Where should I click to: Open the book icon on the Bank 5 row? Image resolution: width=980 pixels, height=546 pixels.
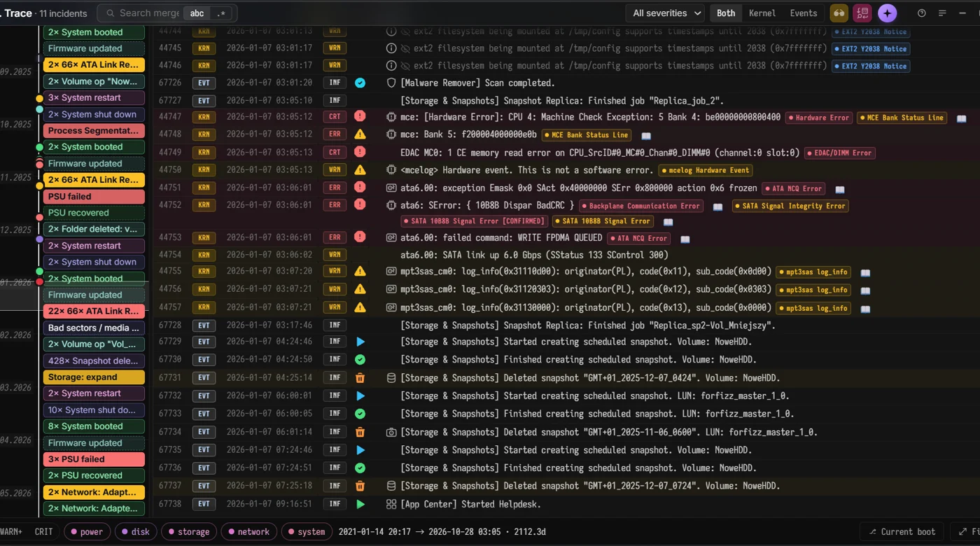tap(646, 136)
